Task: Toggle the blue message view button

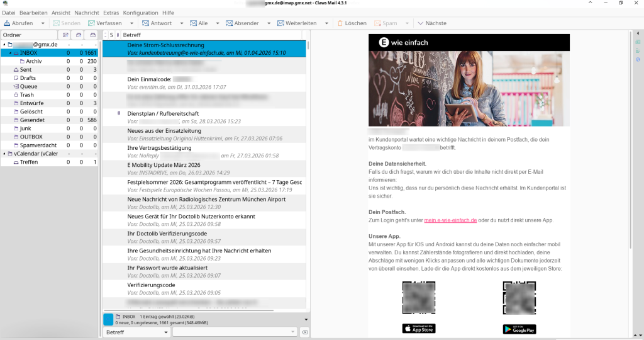Action: coord(108,319)
